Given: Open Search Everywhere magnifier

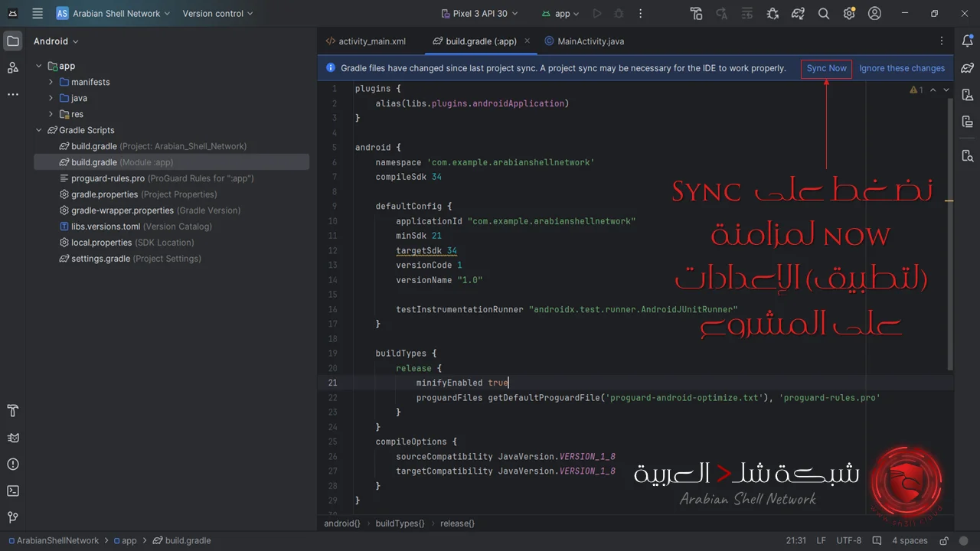Looking at the screenshot, I should [x=824, y=14].
